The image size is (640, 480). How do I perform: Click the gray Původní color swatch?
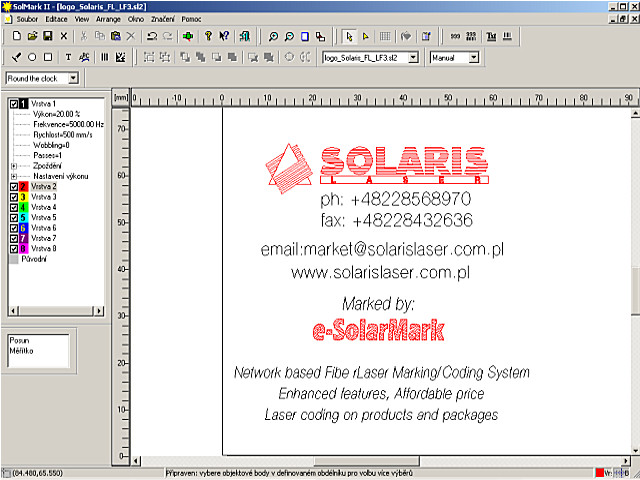pyautogui.click(x=14, y=259)
